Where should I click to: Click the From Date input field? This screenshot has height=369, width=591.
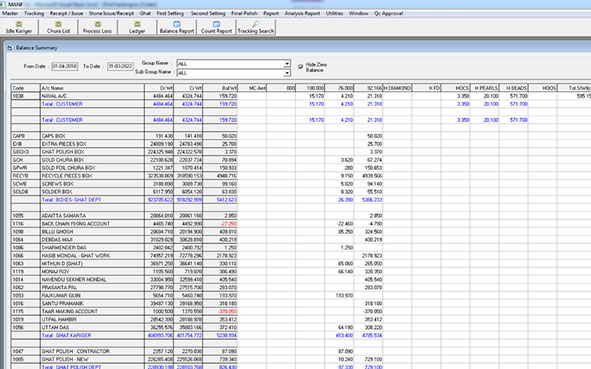tap(65, 66)
